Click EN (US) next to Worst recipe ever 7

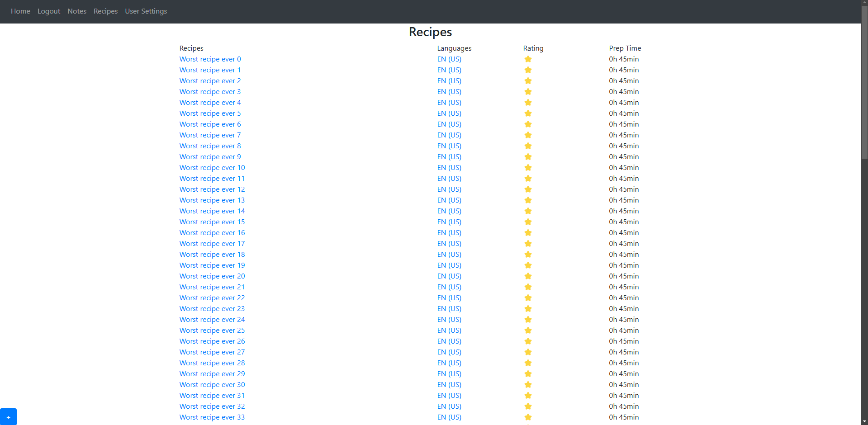pyautogui.click(x=449, y=135)
